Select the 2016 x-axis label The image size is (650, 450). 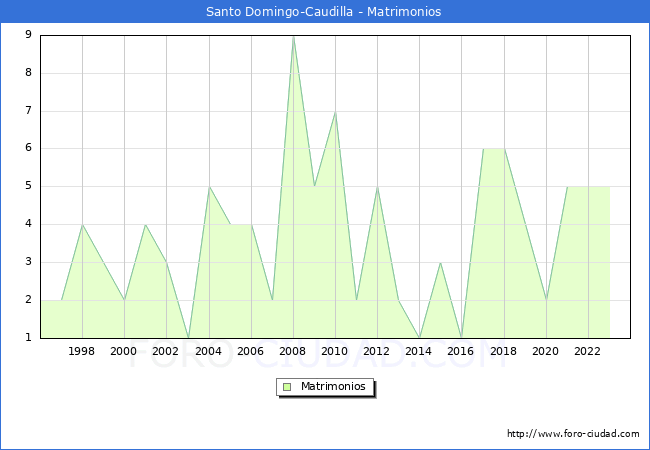pos(461,351)
